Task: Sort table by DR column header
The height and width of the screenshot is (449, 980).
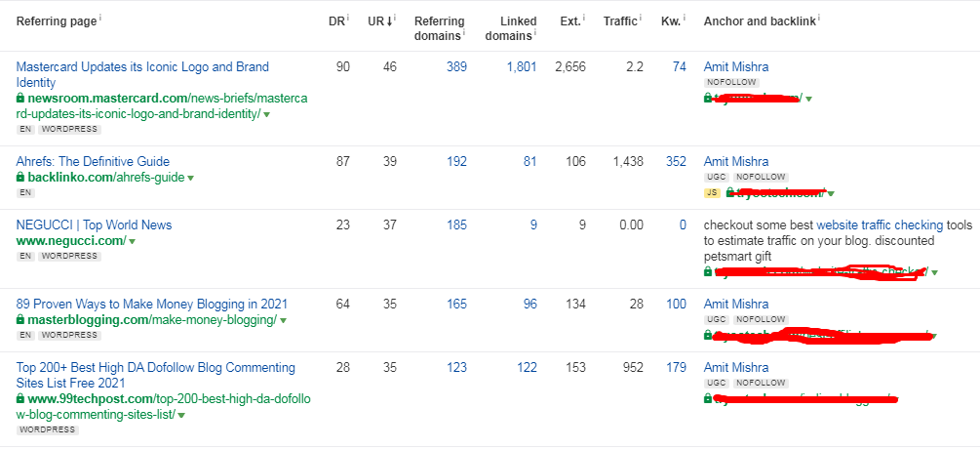Action: click(x=335, y=21)
